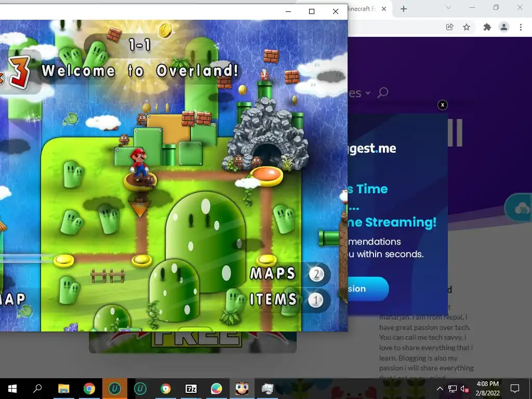The width and height of the screenshot is (532, 399).
Task: Open the Chrome tab search chevron
Action: 448,7
